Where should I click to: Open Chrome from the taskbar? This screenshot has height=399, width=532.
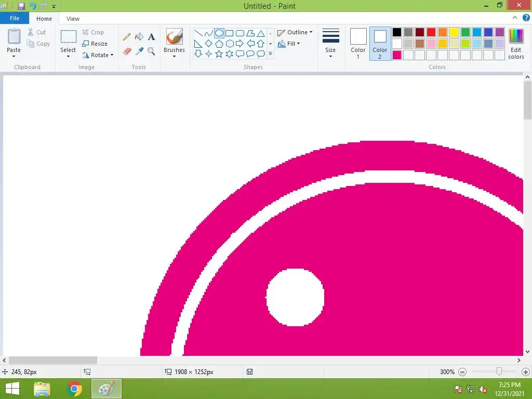(74, 389)
